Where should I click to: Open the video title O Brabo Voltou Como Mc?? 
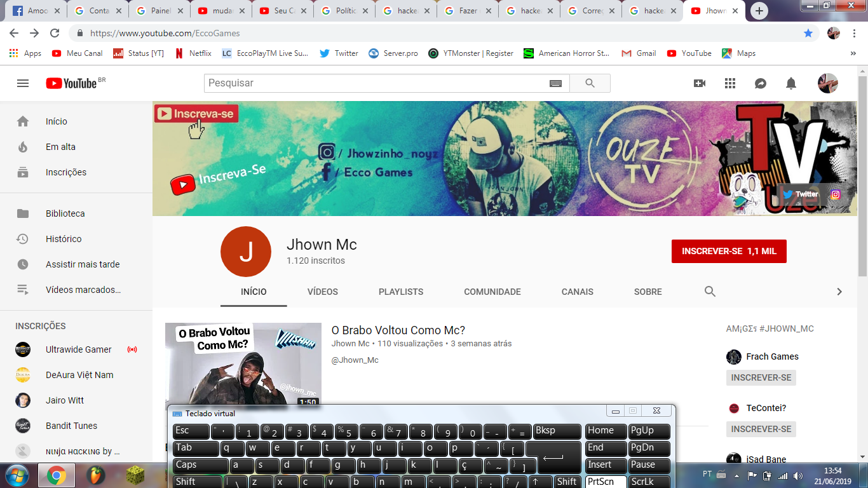pos(398,330)
